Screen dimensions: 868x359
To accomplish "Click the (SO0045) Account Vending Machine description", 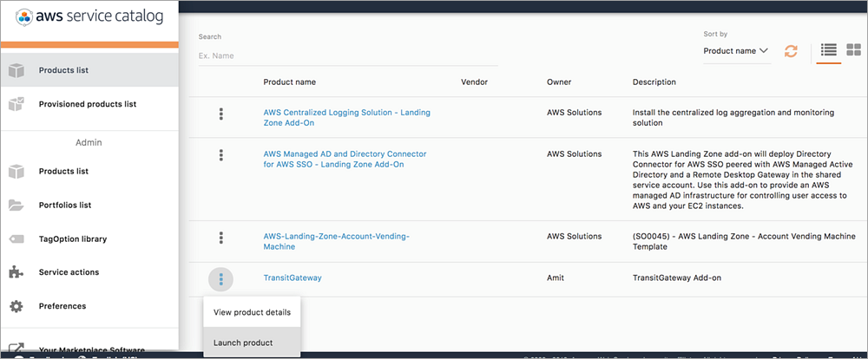I will (744, 241).
